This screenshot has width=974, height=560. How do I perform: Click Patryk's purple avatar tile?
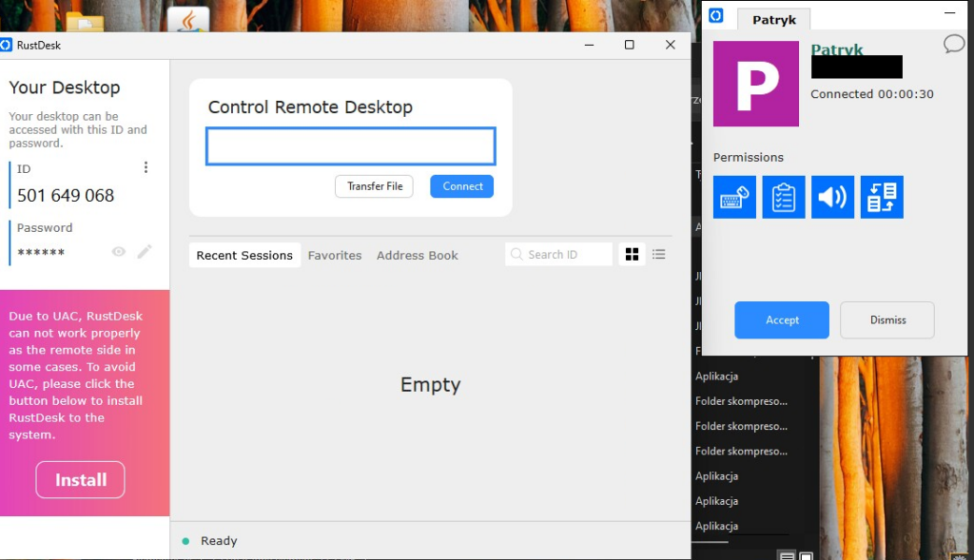coord(756,84)
